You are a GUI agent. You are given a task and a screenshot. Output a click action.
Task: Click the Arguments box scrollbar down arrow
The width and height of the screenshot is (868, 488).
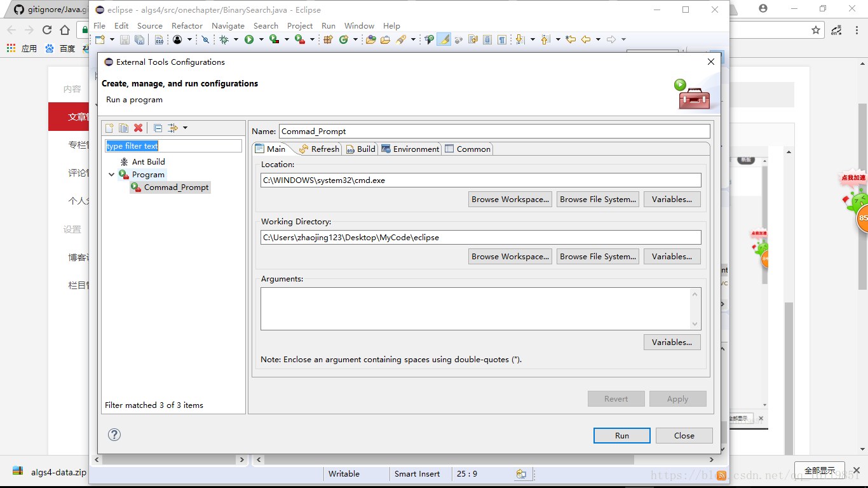[x=695, y=323]
